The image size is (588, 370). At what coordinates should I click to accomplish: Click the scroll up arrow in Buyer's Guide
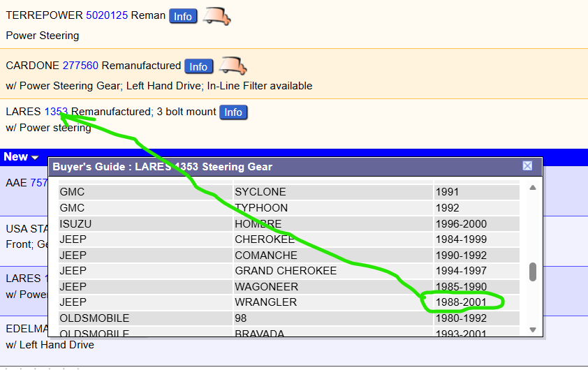click(533, 188)
